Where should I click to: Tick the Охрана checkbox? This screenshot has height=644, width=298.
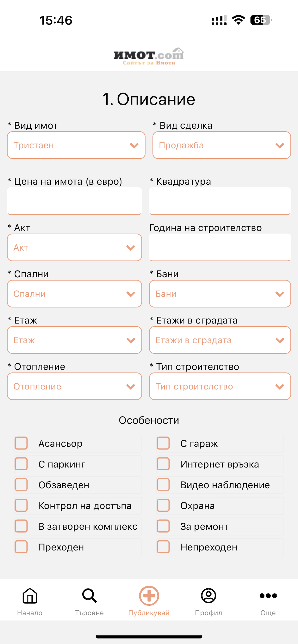pos(163,506)
